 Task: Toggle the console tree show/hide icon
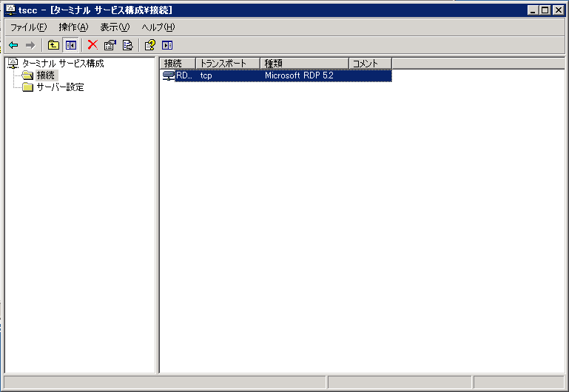(71, 45)
